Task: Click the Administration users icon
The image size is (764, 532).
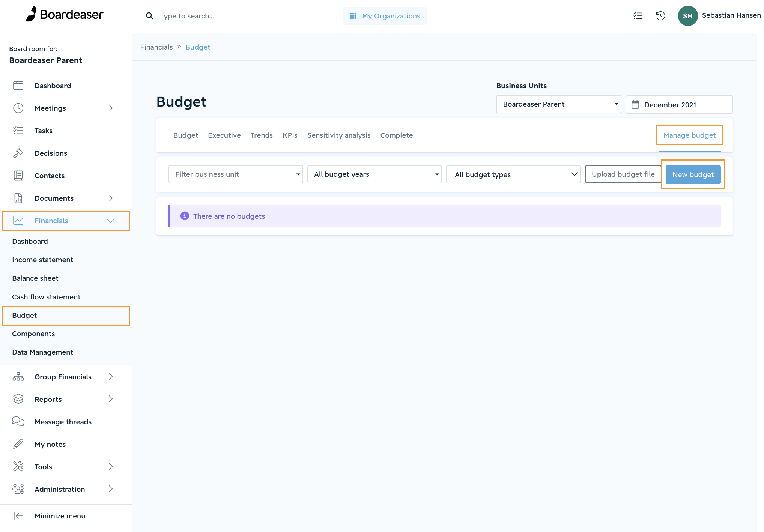Action: click(18, 489)
